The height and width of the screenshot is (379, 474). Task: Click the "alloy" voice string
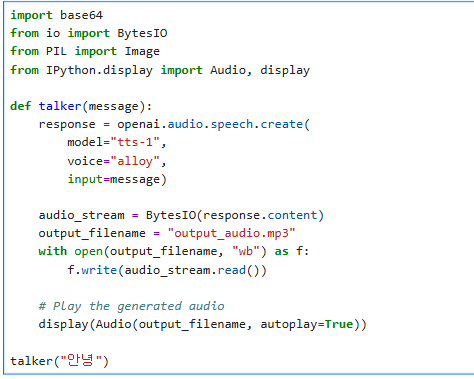click(135, 161)
